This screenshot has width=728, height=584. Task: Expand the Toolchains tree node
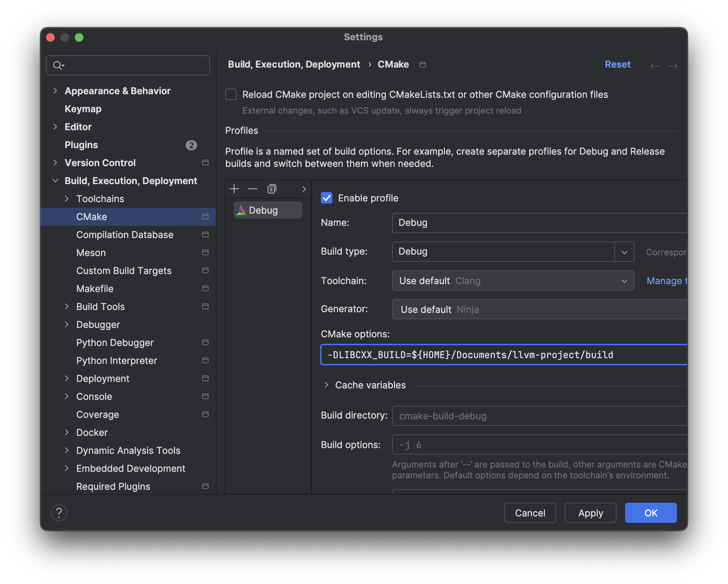click(x=67, y=199)
